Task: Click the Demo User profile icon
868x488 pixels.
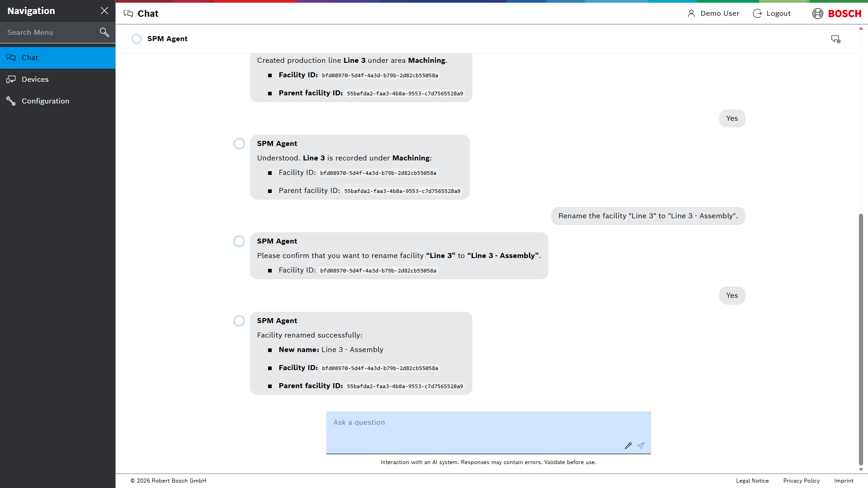Action: [x=691, y=14]
